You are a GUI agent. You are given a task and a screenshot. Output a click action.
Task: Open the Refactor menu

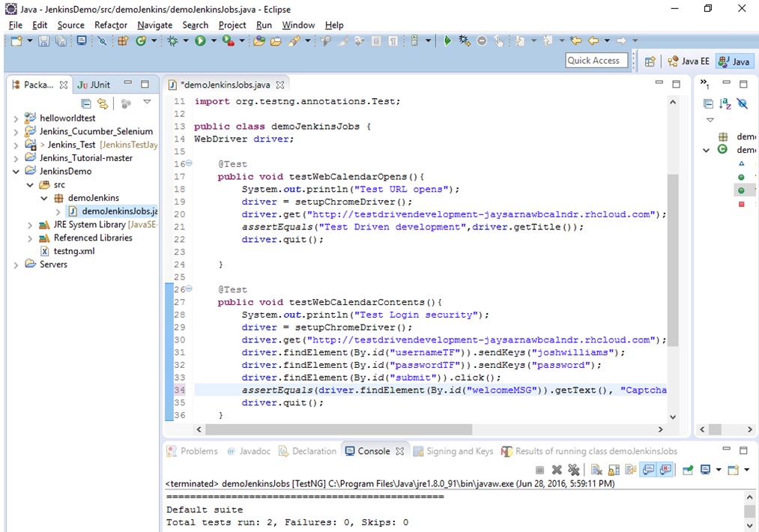click(x=111, y=25)
